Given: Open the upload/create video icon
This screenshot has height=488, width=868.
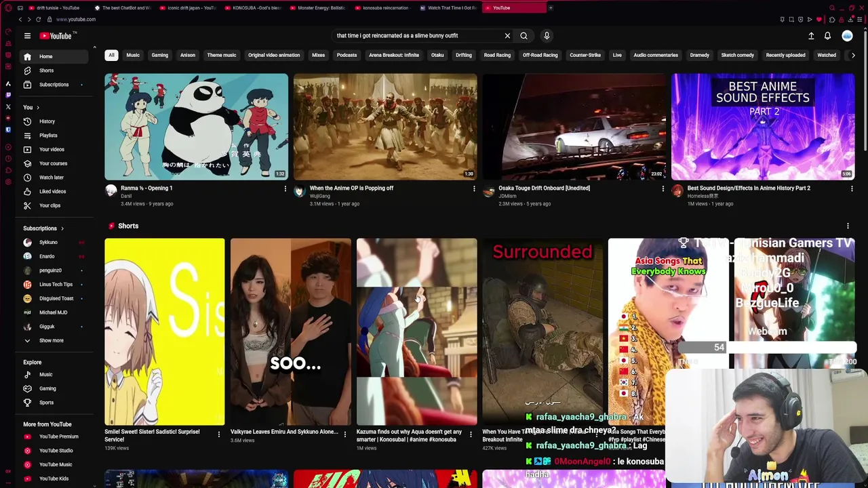Looking at the screenshot, I should (x=811, y=36).
